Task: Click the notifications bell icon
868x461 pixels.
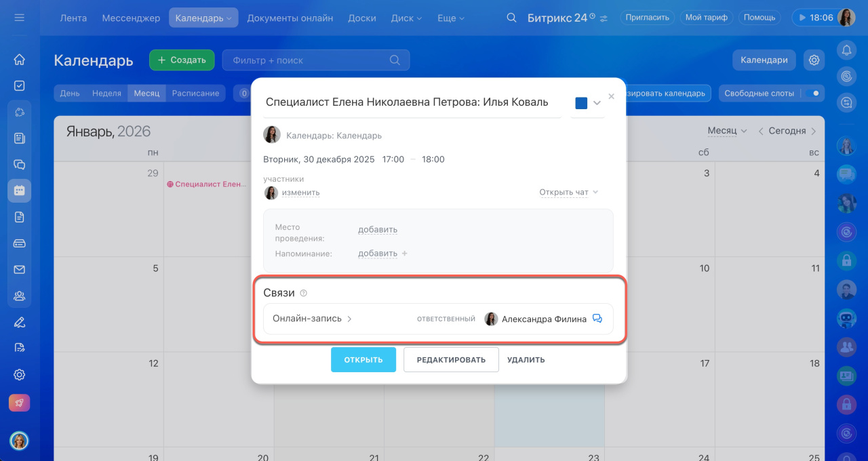Action: click(x=846, y=49)
